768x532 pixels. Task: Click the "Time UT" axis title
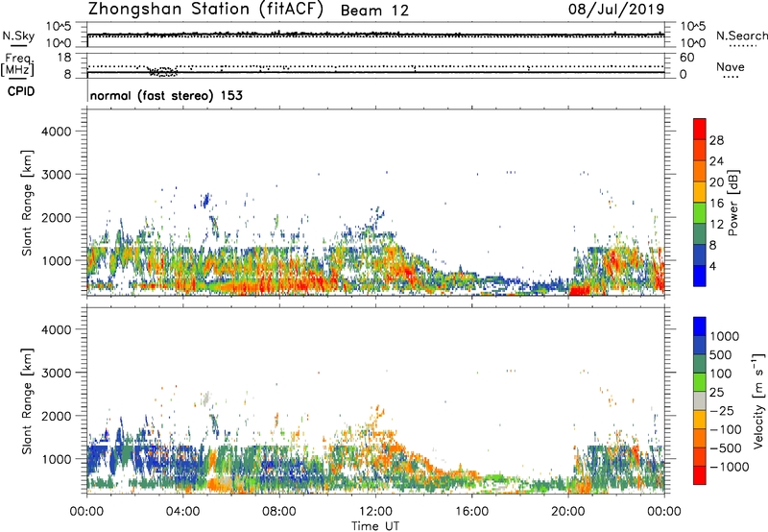375,526
